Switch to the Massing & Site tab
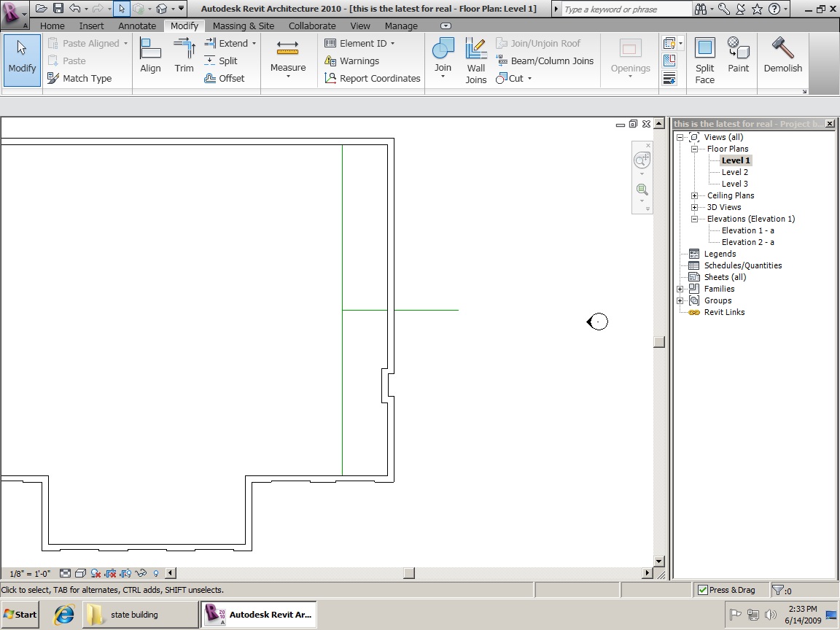The width and height of the screenshot is (840, 630). coord(243,26)
